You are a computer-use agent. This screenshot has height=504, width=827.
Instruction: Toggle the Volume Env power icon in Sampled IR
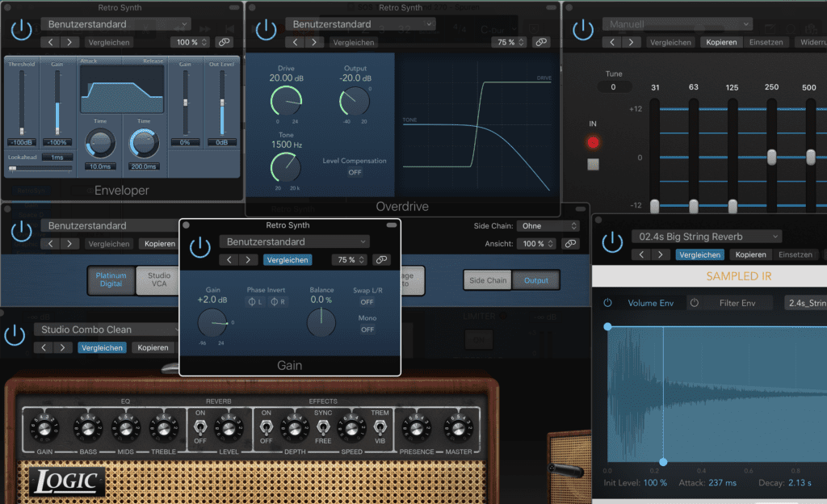coord(607,303)
